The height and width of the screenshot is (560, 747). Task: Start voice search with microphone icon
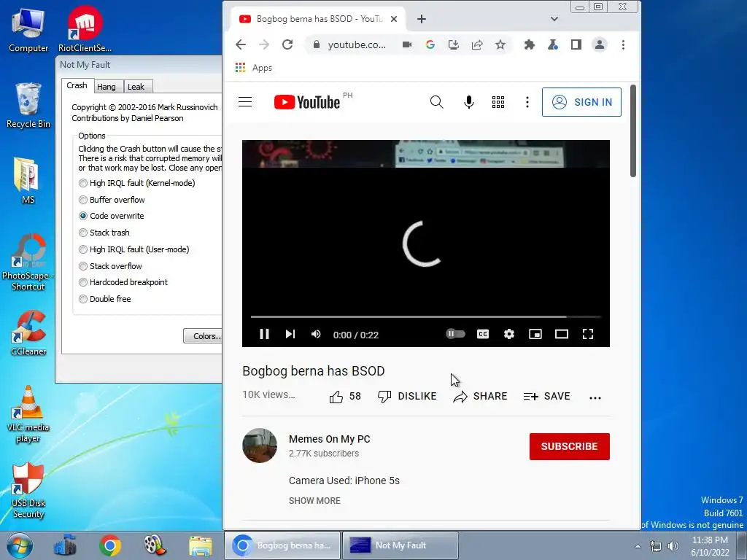(x=469, y=102)
